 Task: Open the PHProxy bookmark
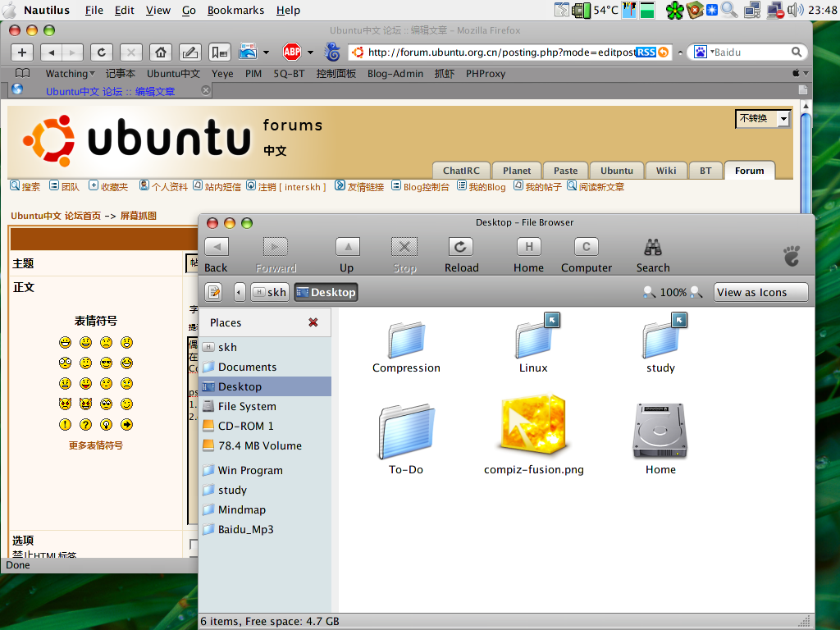[486, 73]
